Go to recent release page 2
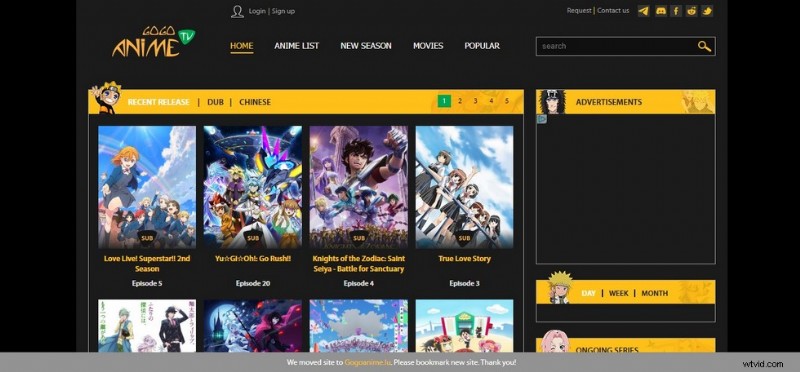 (x=460, y=101)
